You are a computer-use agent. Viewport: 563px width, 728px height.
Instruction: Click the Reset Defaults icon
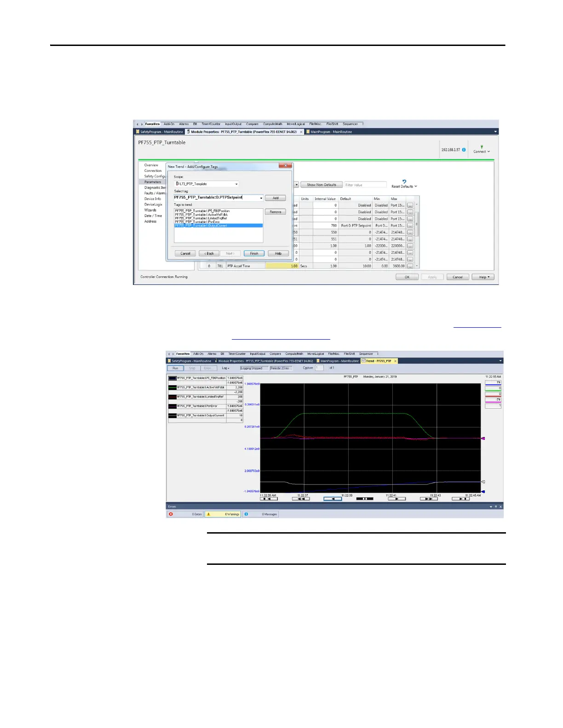[x=404, y=182]
